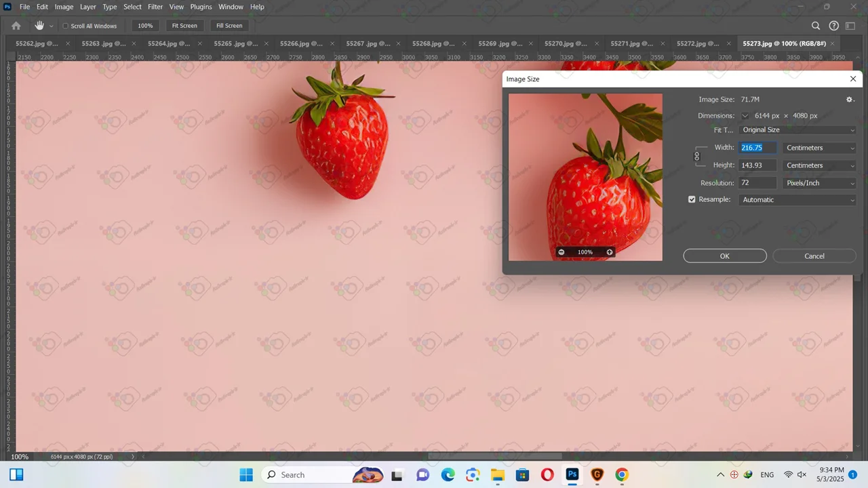The image size is (868, 488).
Task: Select the Hand tool icon
Action: pyautogui.click(x=39, y=26)
